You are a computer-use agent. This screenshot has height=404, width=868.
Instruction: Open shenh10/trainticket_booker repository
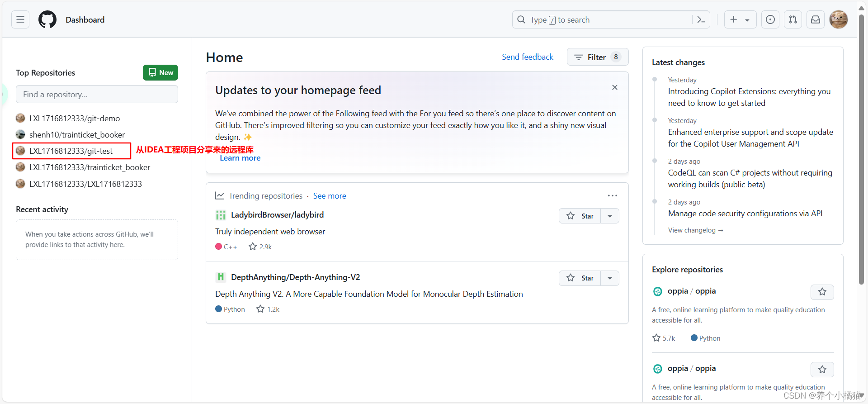coord(77,134)
